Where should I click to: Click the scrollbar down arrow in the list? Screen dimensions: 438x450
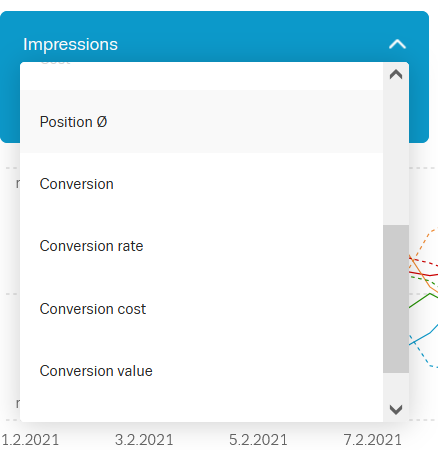[396, 409]
